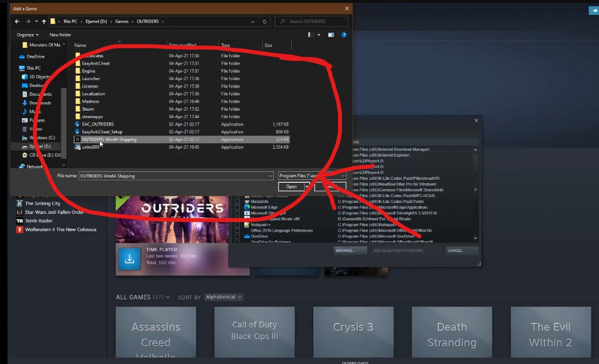599x364 pixels.
Task: Open the Alphabetical sort dropdown
Action: (224, 297)
